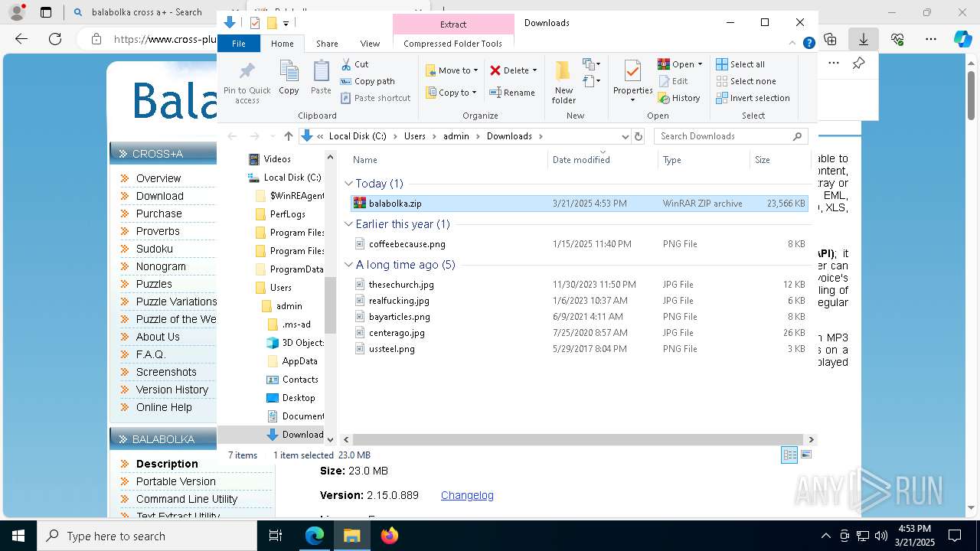Open Quick Access Toolbar customize dropdown
This screenshot has width=980, height=551.
point(286,23)
